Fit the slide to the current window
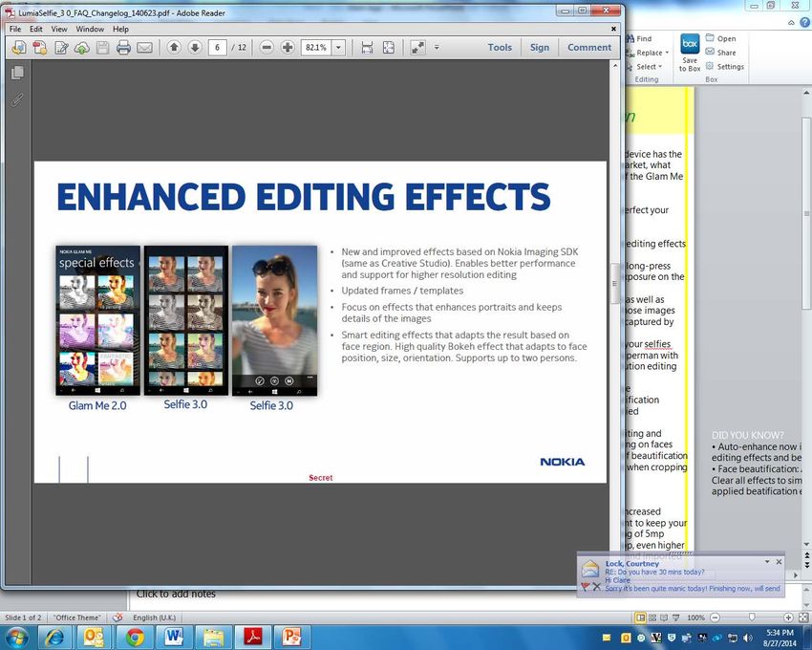The width and height of the screenshot is (812, 650). pos(803,617)
